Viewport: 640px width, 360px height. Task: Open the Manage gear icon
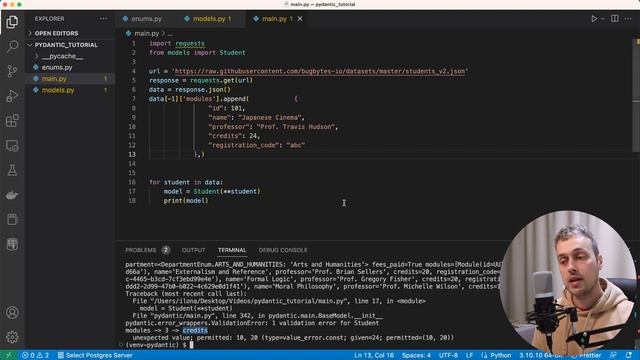coord(12,337)
